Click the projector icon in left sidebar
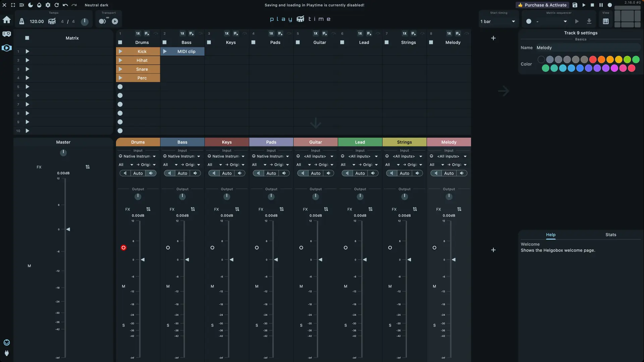The width and height of the screenshot is (644, 362). pyautogui.click(x=6, y=34)
